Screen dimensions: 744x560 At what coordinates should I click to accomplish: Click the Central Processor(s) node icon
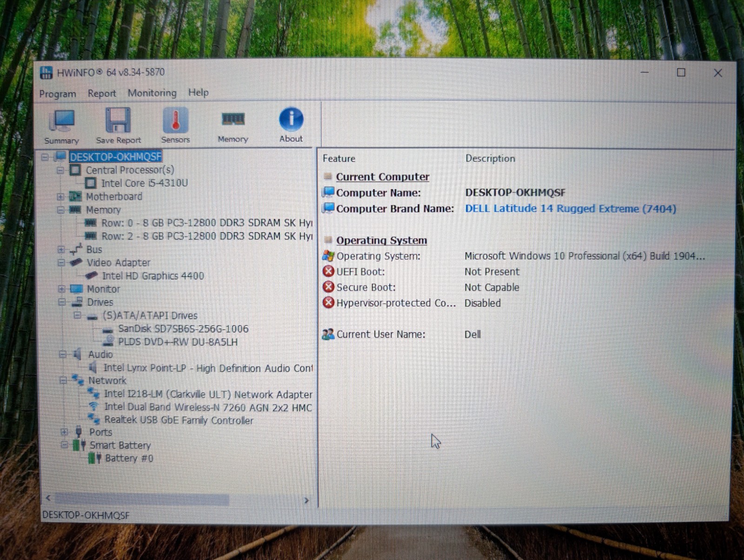(75, 170)
